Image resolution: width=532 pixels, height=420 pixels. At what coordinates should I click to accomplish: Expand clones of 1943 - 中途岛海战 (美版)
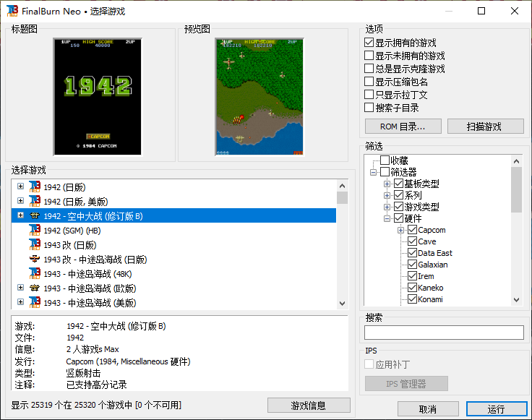point(21,301)
